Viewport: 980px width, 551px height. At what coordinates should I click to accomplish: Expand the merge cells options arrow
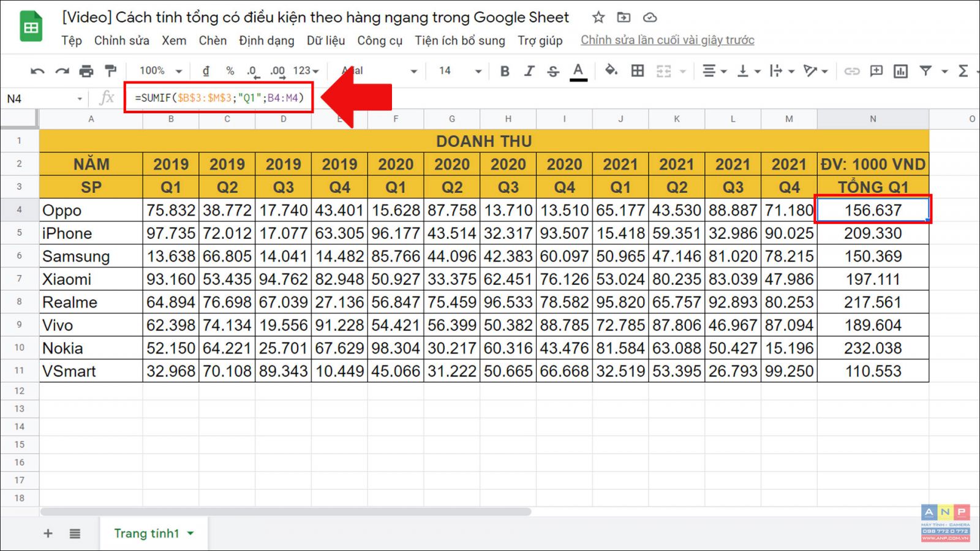[x=682, y=72]
